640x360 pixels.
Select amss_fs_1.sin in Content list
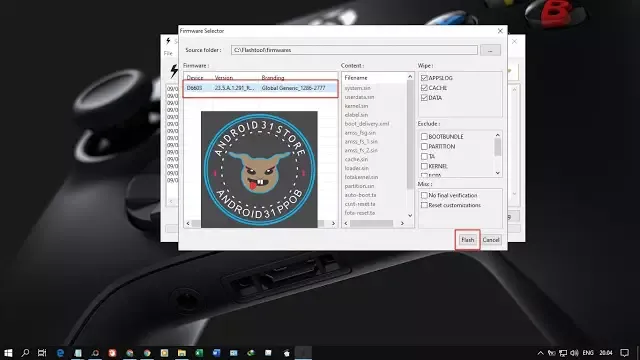click(x=361, y=142)
